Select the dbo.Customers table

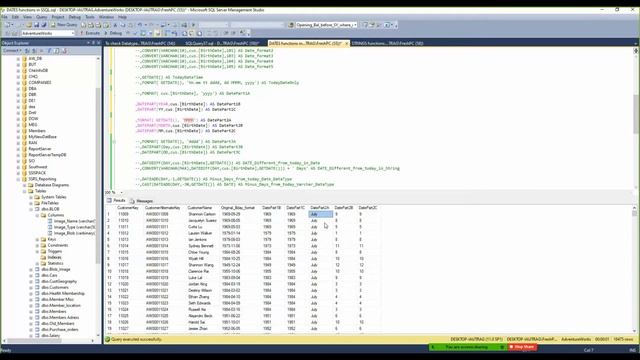[55, 287]
